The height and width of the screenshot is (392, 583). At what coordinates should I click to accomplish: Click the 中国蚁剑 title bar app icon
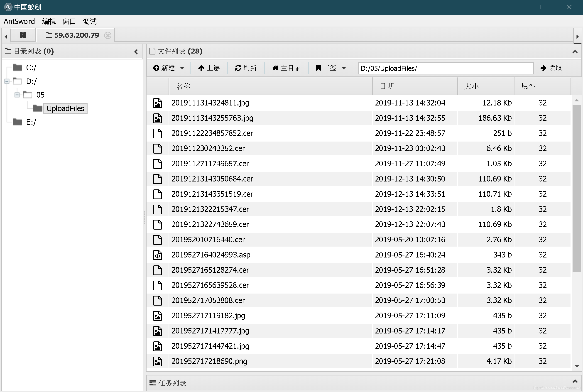[x=8, y=7]
